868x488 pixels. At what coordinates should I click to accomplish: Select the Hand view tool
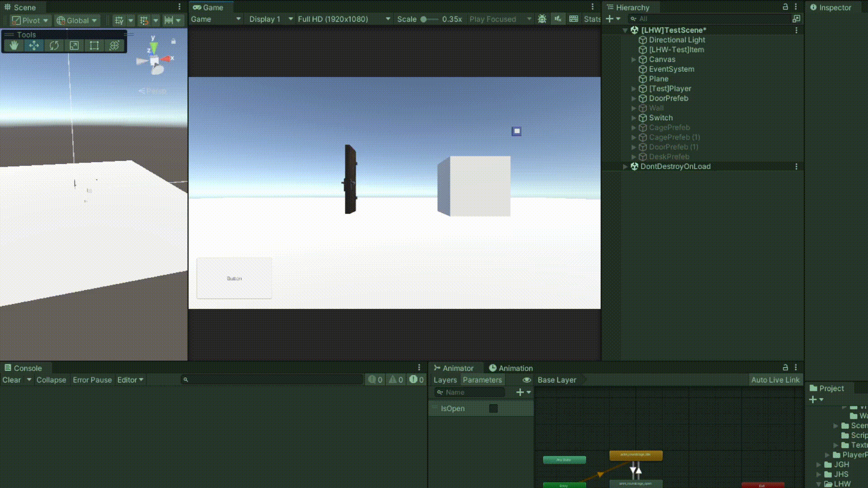(14, 46)
